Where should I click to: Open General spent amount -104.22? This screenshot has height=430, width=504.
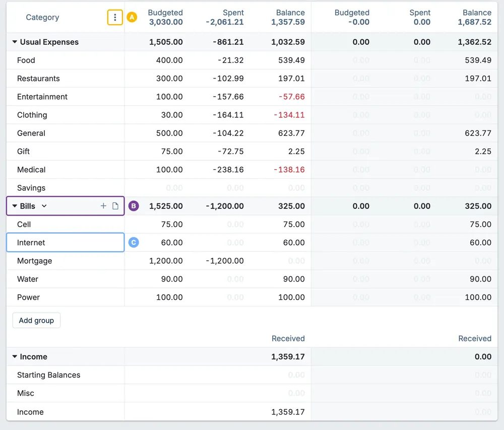click(228, 133)
